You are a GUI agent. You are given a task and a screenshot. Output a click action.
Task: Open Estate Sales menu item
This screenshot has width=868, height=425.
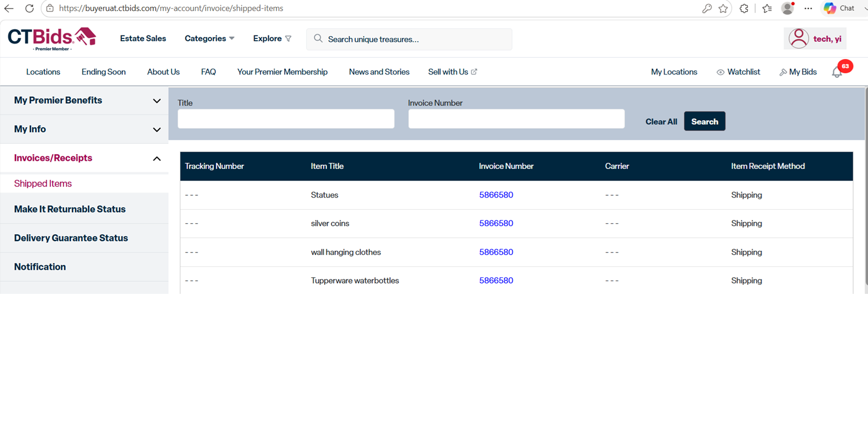[143, 38]
